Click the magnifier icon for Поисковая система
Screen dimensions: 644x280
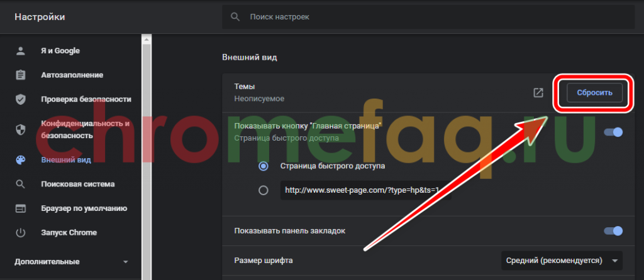21,185
